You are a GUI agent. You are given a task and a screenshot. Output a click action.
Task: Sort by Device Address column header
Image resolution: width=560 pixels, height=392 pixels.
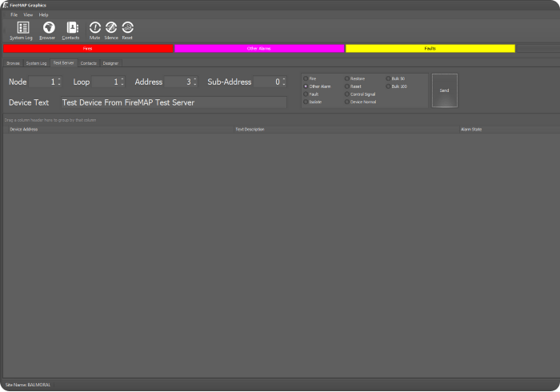(24, 128)
